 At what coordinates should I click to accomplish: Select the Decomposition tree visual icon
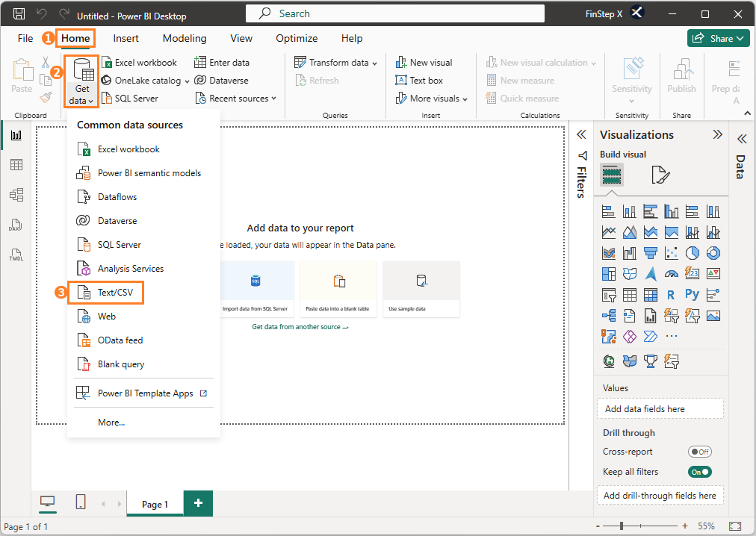[x=609, y=316]
